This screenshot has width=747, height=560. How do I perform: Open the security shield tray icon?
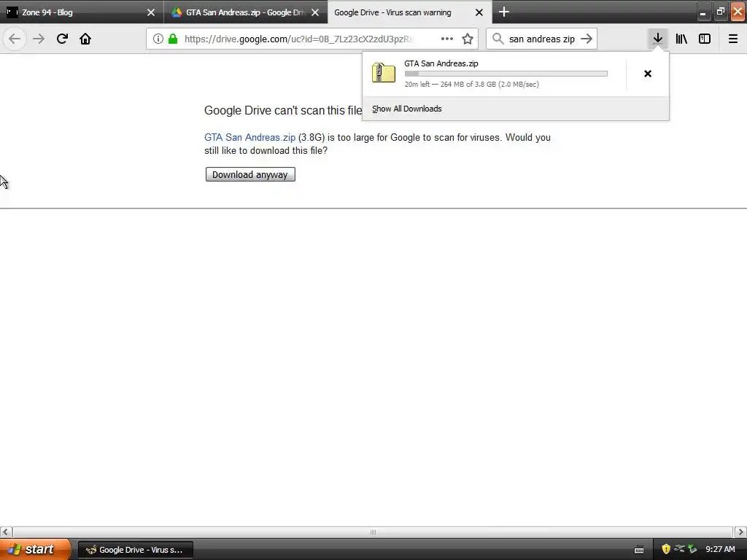[x=666, y=549]
